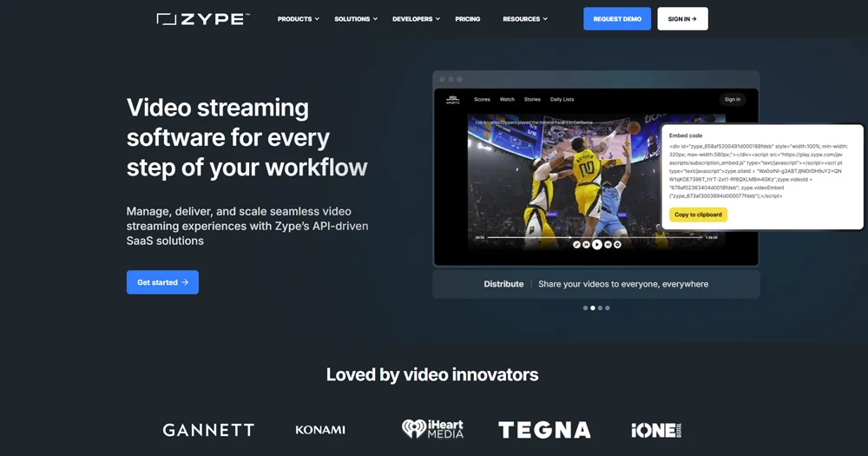Click the settings gear in video controls
The width and height of the screenshot is (868, 456).
(x=617, y=244)
